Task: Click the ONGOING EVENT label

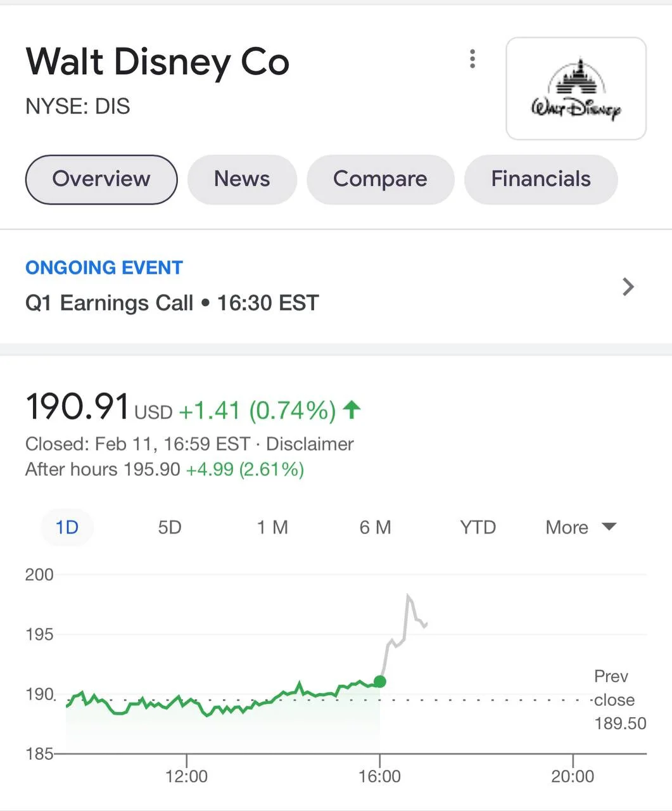Action: (x=104, y=267)
